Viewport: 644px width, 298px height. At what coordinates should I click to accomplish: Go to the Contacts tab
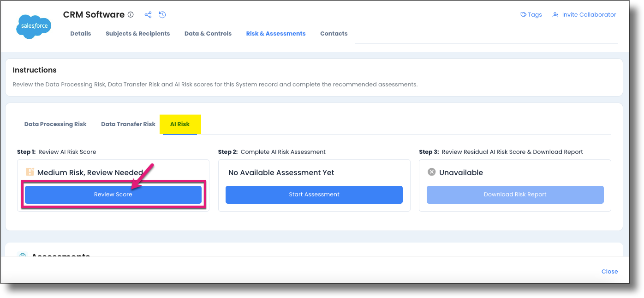(334, 34)
